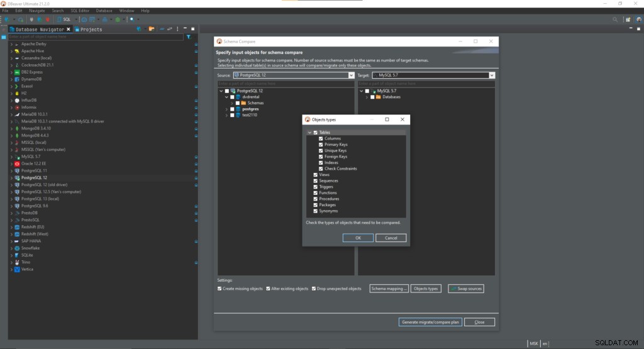Click Cancel in Objects types dialog
The width and height of the screenshot is (644, 349).
point(391,238)
